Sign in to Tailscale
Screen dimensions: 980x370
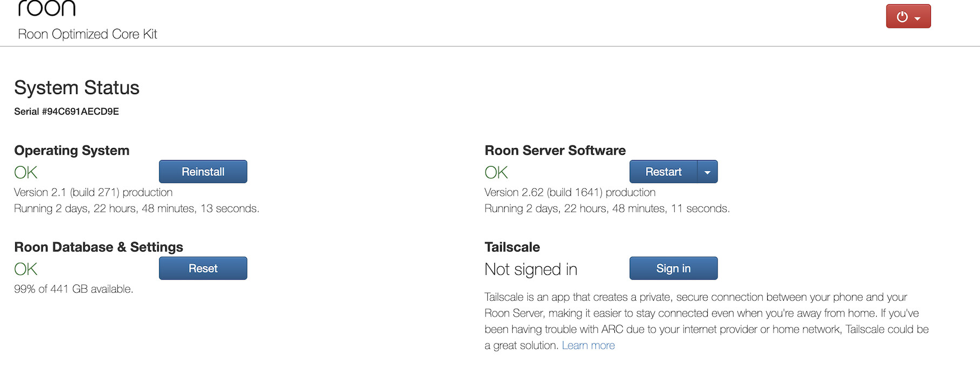[x=673, y=268]
